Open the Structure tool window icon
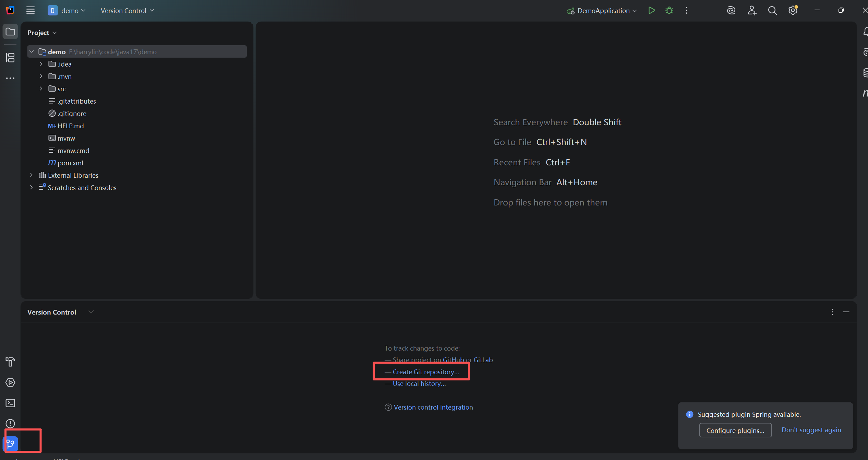 coord(10,58)
